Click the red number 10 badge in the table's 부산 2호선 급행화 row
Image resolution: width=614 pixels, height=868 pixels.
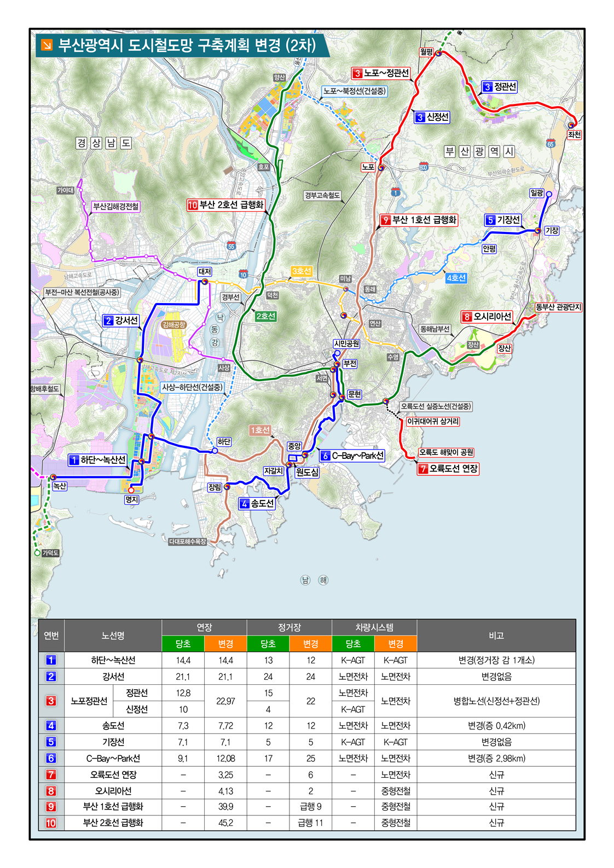click(x=51, y=823)
